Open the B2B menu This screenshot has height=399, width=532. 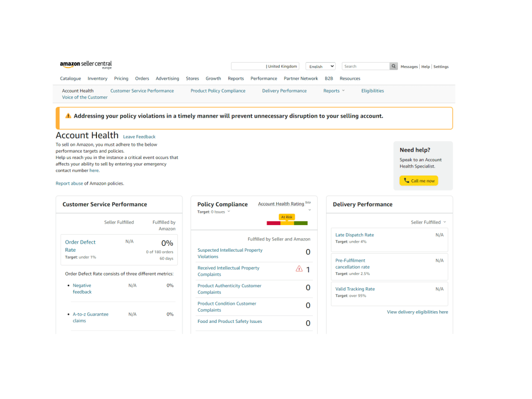tap(329, 78)
